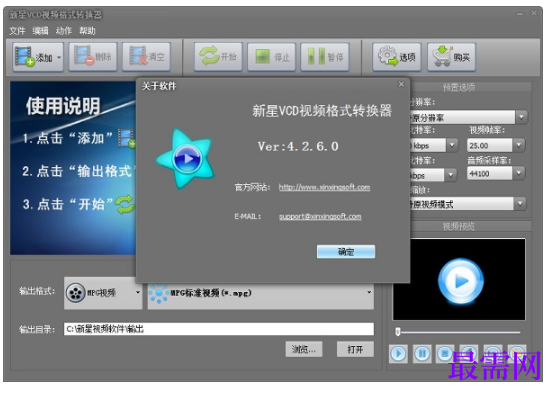Click the small pause control under preview
Image resolution: width=560 pixels, height=397 pixels.
[x=422, y=354]
